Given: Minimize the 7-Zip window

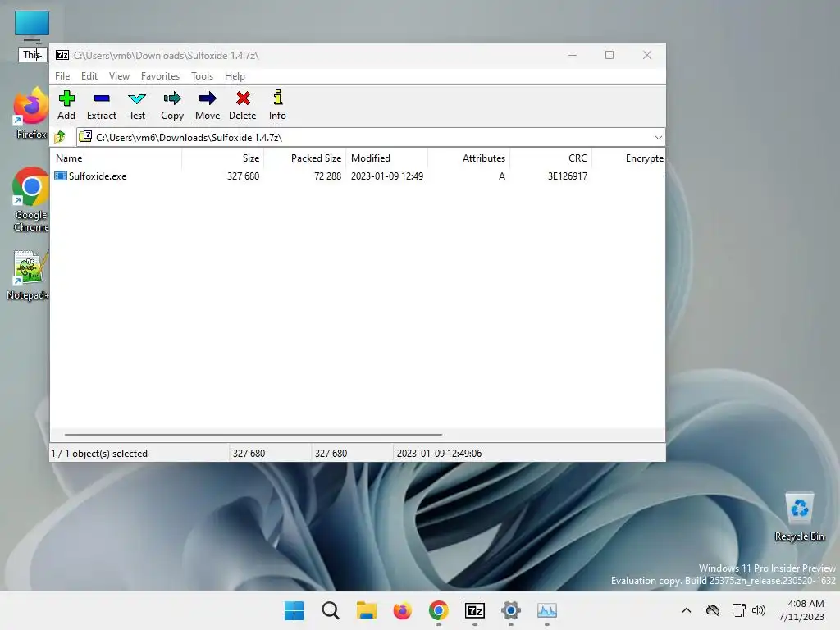Looking at the screenshot, I should pos(572,55).
